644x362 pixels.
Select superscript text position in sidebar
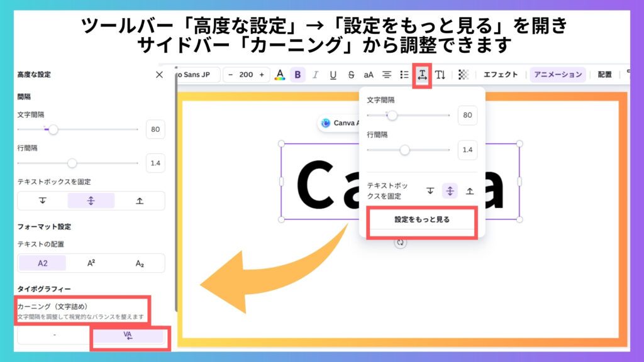pyautogui.click(x=91, y=263)
